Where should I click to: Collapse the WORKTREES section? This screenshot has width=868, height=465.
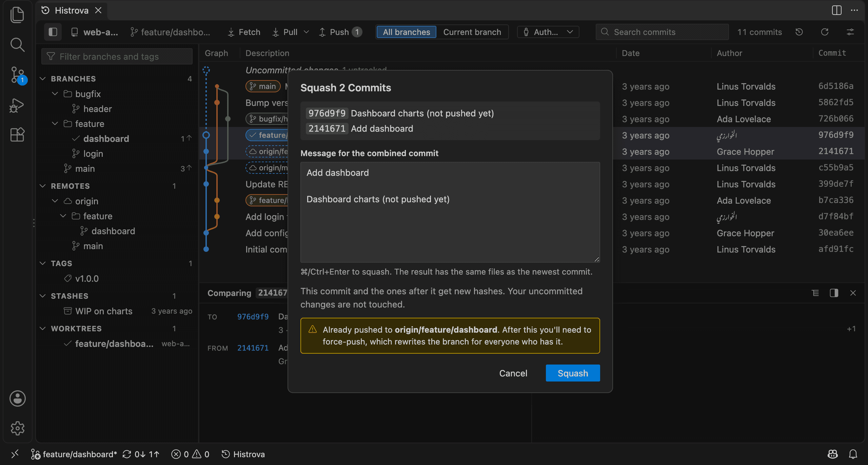click(x=43, y=329)
